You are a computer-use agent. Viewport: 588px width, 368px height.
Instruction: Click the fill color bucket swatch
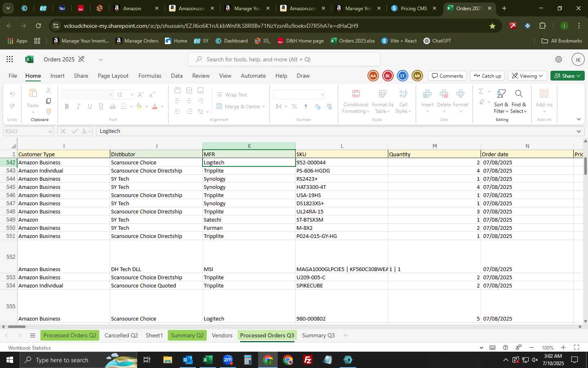pyautogui.click(x=139, y=106)
